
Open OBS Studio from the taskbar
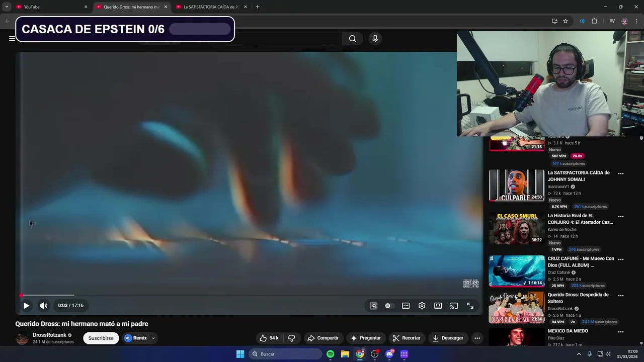(375, 354)
